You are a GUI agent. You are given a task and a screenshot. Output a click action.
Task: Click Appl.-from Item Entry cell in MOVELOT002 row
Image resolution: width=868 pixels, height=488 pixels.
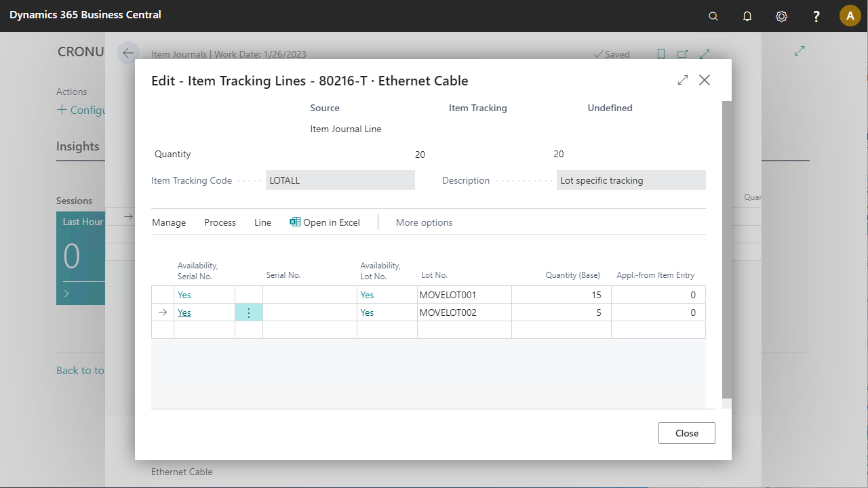point(658,312)
